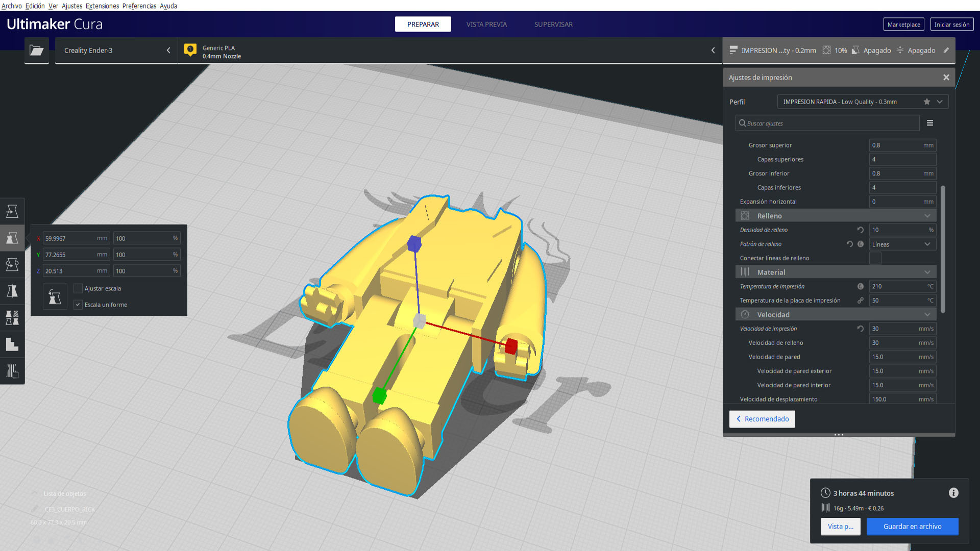This screenshot has height=551, width=980.
Task: Open the Extensiones menu
Action: 102,6
